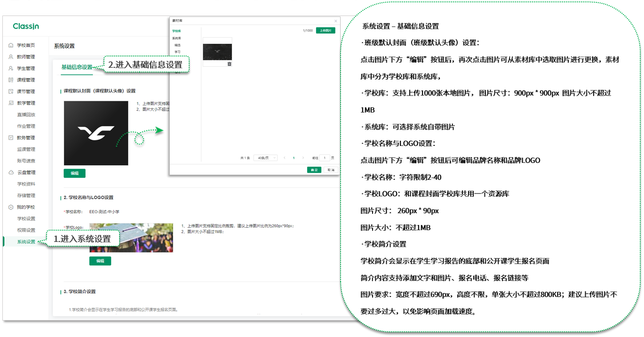The height and width of the screenshot is (337, 644).
Task: Click the 我的学校 hexagon icon
Action: click(11, 207)
